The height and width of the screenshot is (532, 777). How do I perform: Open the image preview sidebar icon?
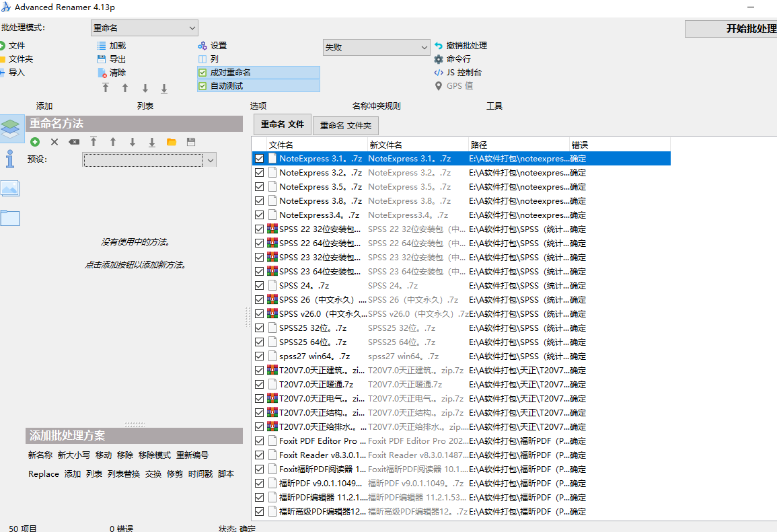click(10, 188)
